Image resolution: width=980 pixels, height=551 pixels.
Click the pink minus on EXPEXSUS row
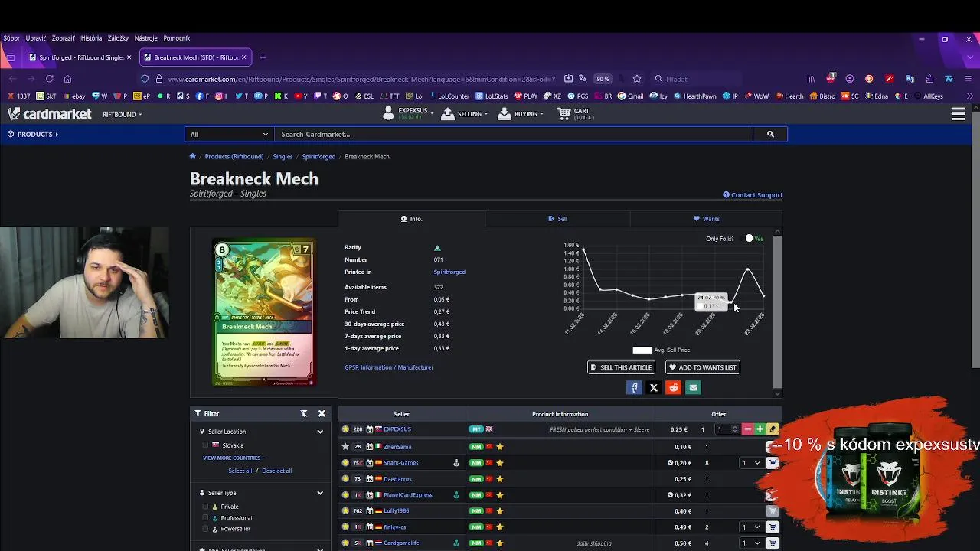click(x=748, y=429)
